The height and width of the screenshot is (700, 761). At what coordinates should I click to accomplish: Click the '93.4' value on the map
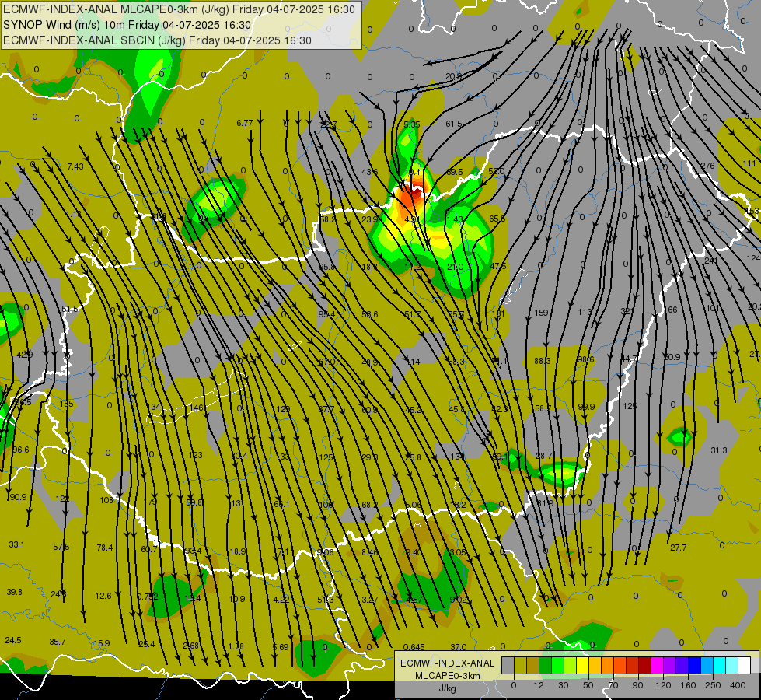click(193, 551)
